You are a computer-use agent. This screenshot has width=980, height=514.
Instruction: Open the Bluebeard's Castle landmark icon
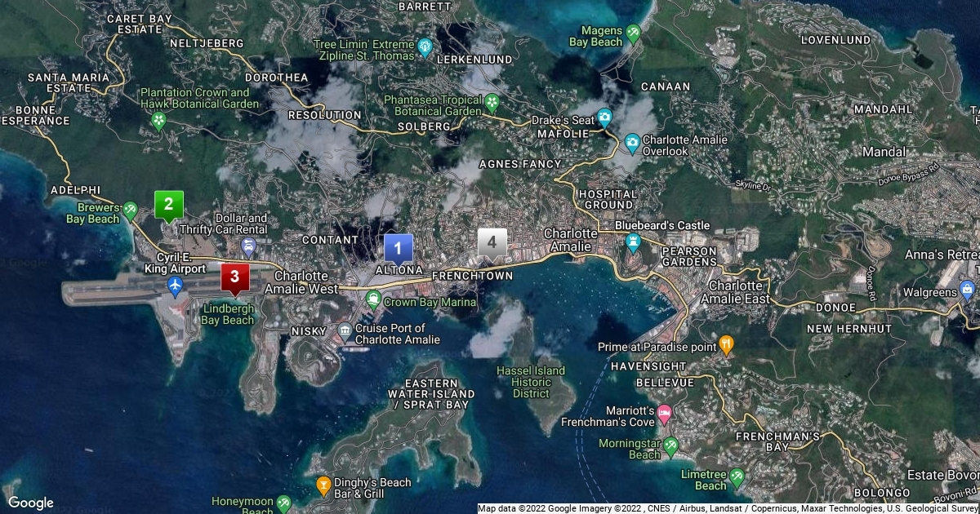click(633, 242)
